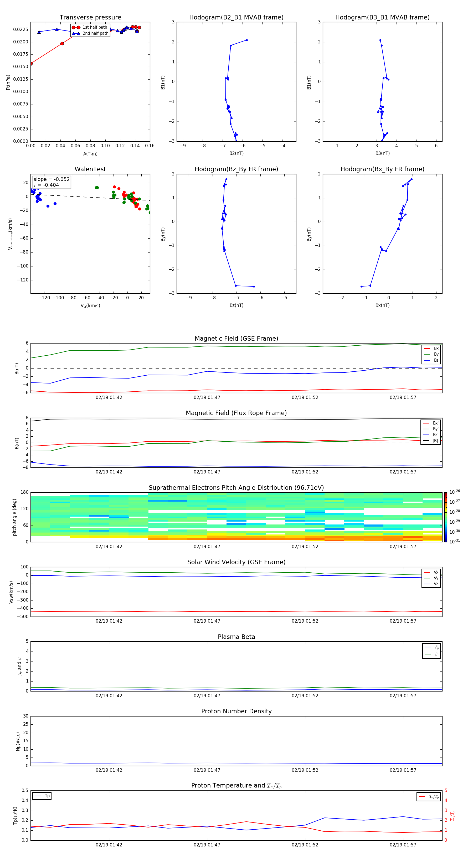Click the pitch angle colorbar
The width and height of the screenshot is (473, 868).
[x=446, y=517]
